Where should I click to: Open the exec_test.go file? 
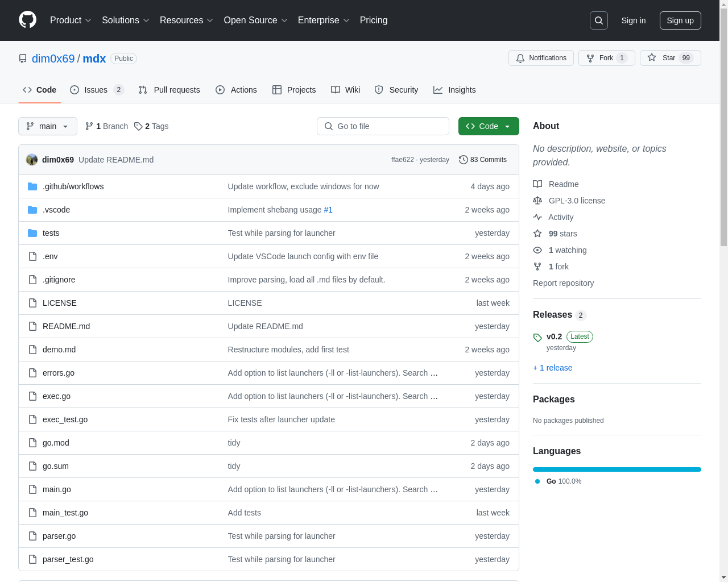tap(65, 419)
